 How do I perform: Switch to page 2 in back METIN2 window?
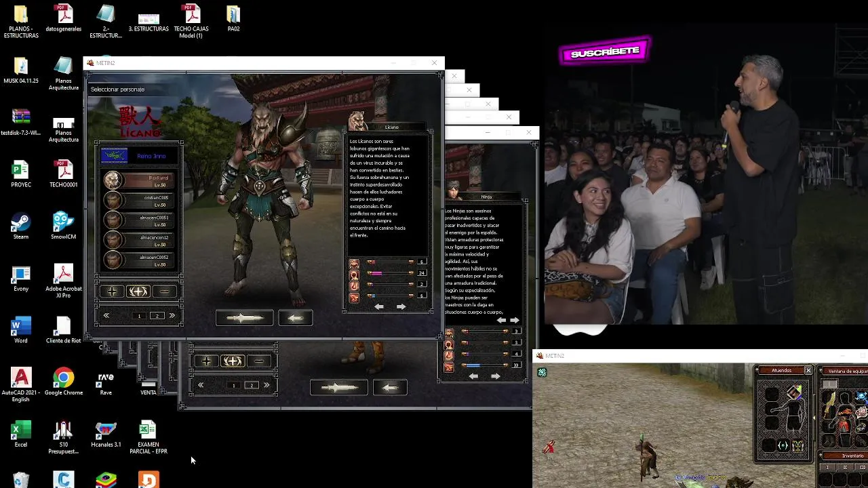(252, 385)
